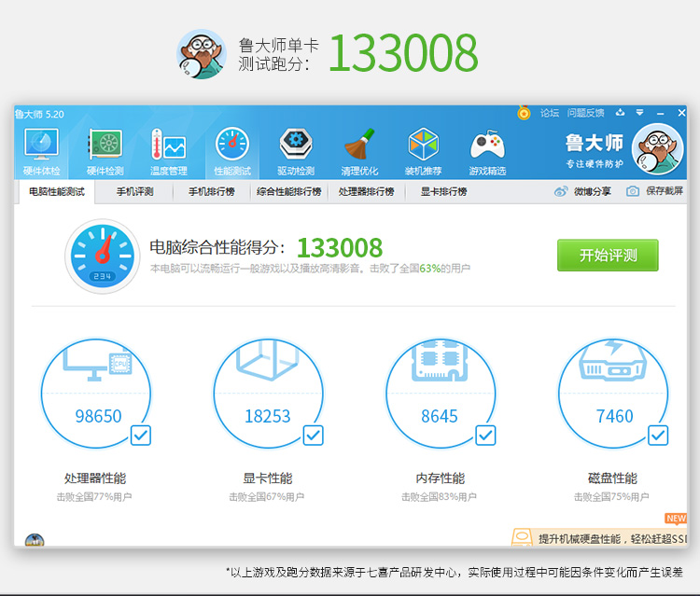Click the processor performance circle 98650
Viewport: 700px width, 596px height.
coord(96,394)
